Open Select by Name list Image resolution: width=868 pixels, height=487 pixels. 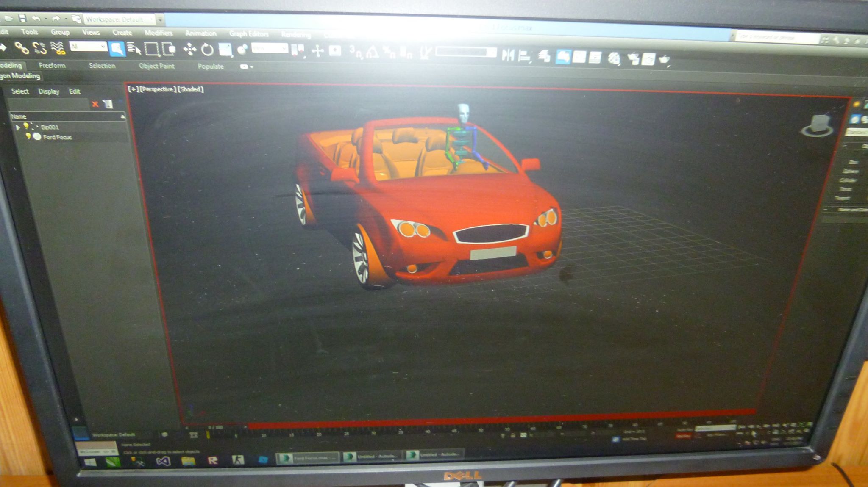tap(134, 49)
